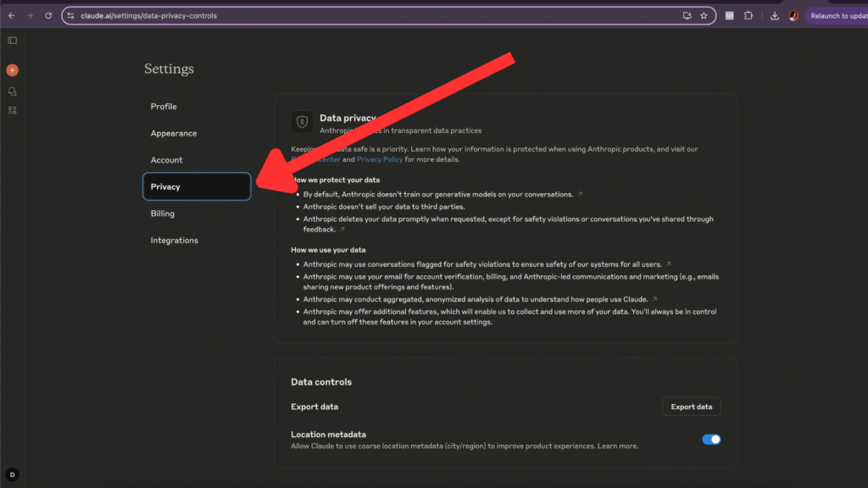Open the chats icon in left rail

(12, 91)
